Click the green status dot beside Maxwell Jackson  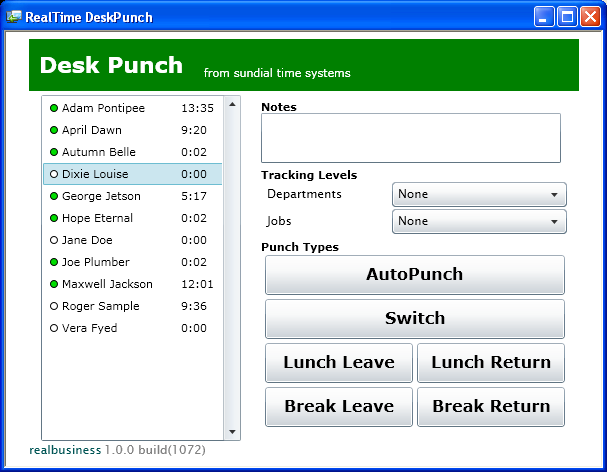click(54, 284)
